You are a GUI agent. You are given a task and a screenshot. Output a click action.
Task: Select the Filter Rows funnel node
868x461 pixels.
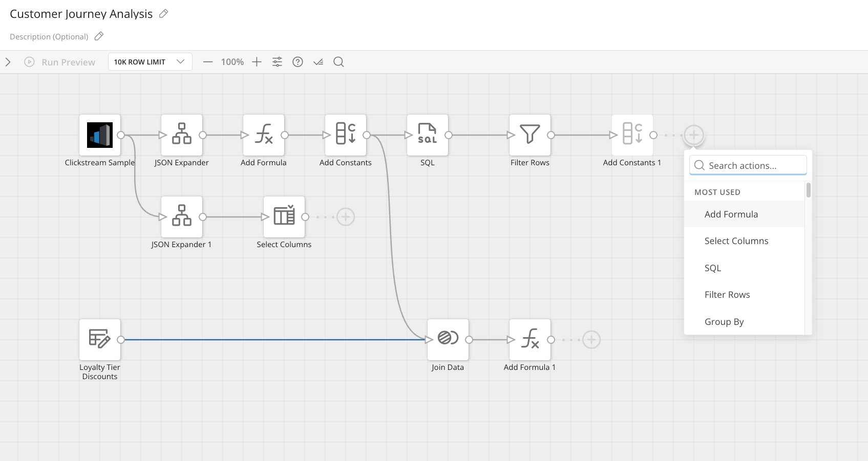[x=530, y=135]
